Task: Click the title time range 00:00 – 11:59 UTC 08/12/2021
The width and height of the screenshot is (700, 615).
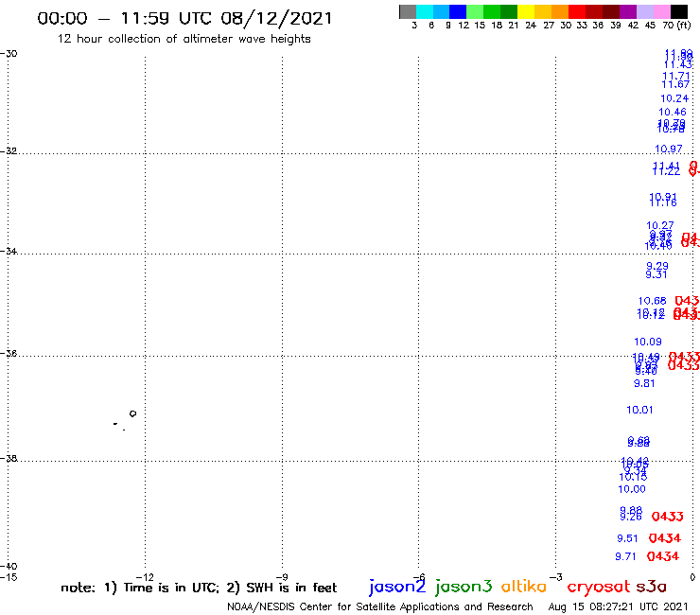Action: coord(184,19)
